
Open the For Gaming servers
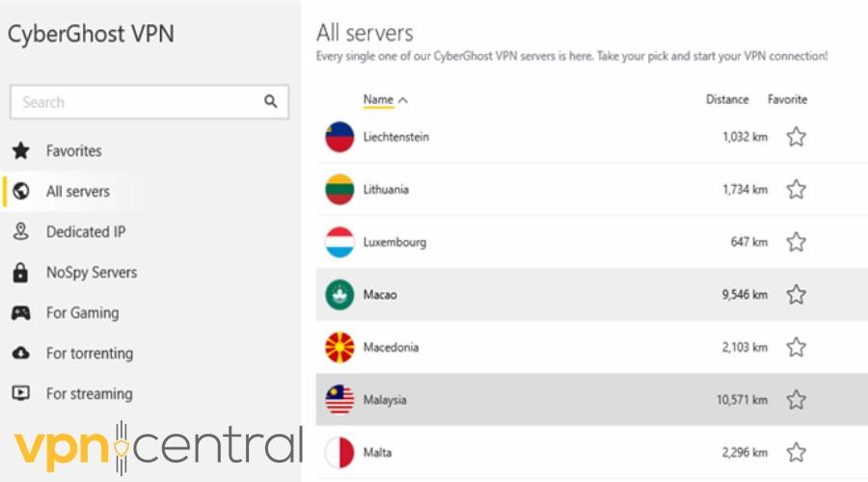tap(83, 312)
